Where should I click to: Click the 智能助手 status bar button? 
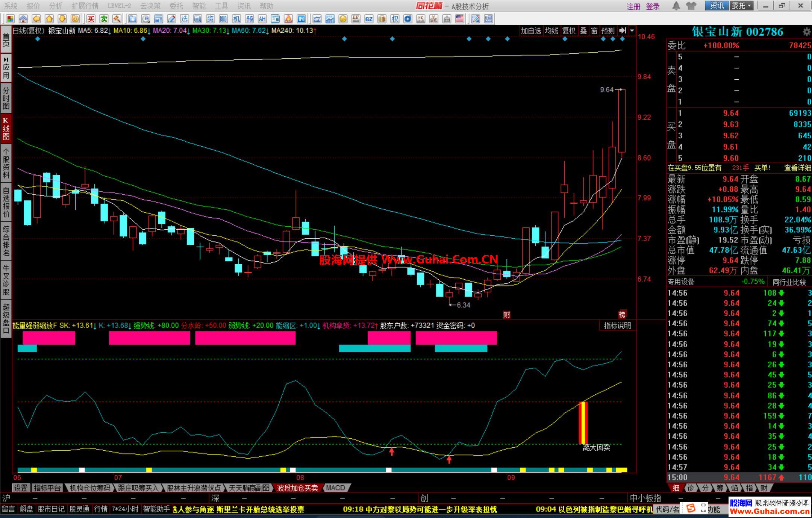click(x=157, y=509)
